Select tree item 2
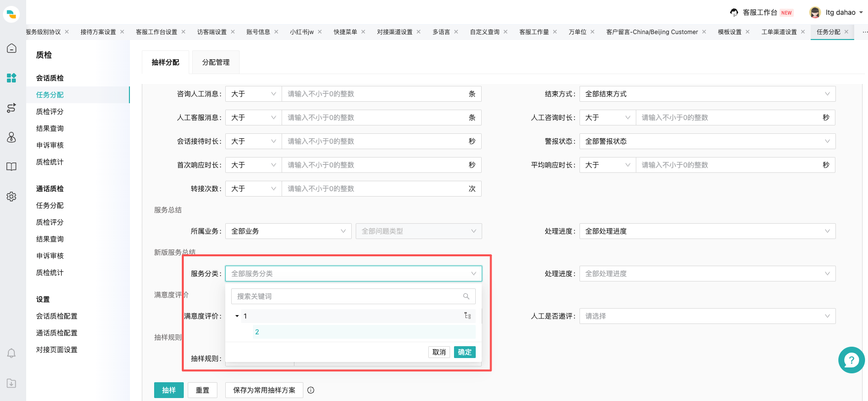Screen dimensions: 868x401 click(x=364, y=332)
